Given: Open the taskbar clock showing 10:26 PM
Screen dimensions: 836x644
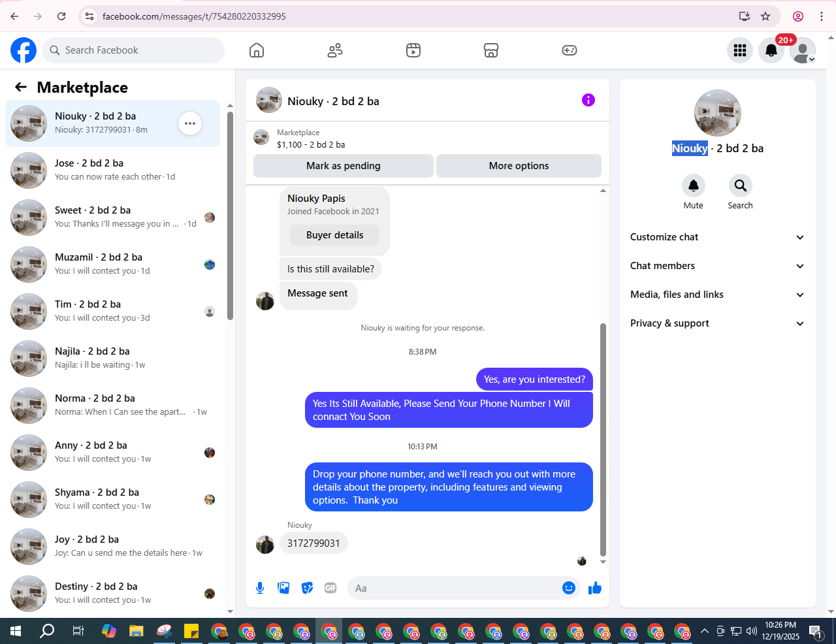Looking at the screenshot, I should [780, 631].
